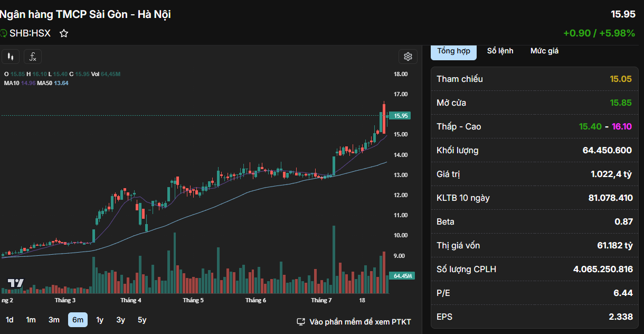This screenshot has width=644, height=334.
Task: Click the MA50 indicator legend
Action: pyautogui.click(x=52, y=83)
